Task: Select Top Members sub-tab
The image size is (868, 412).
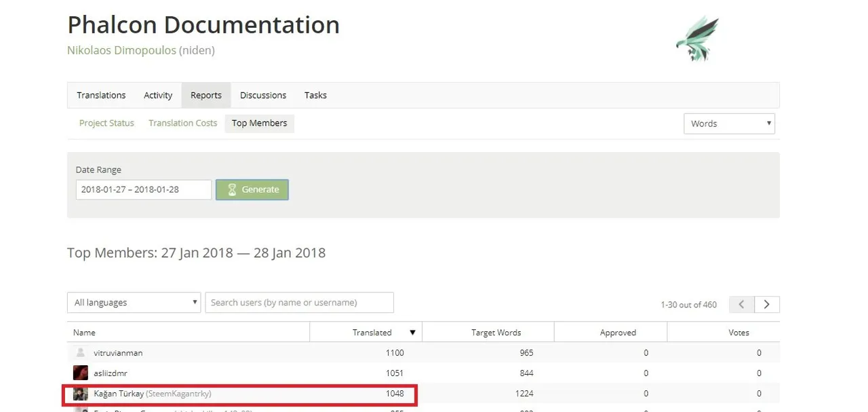Action: point(259,123)
